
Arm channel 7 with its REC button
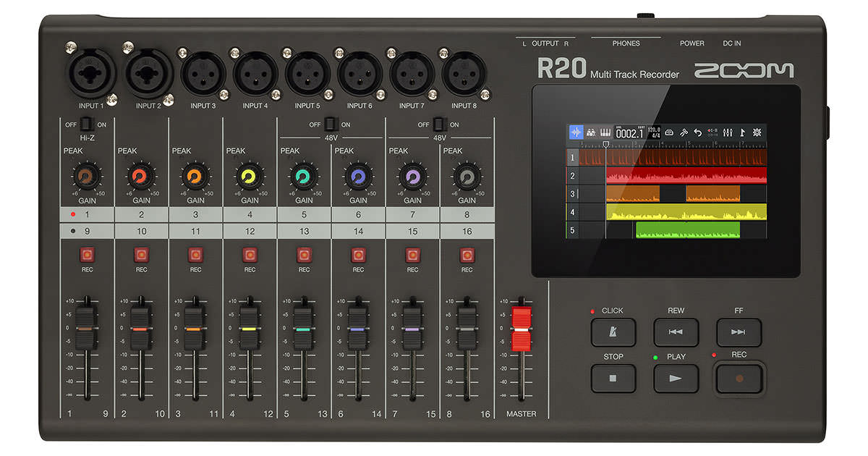point(412,255)
